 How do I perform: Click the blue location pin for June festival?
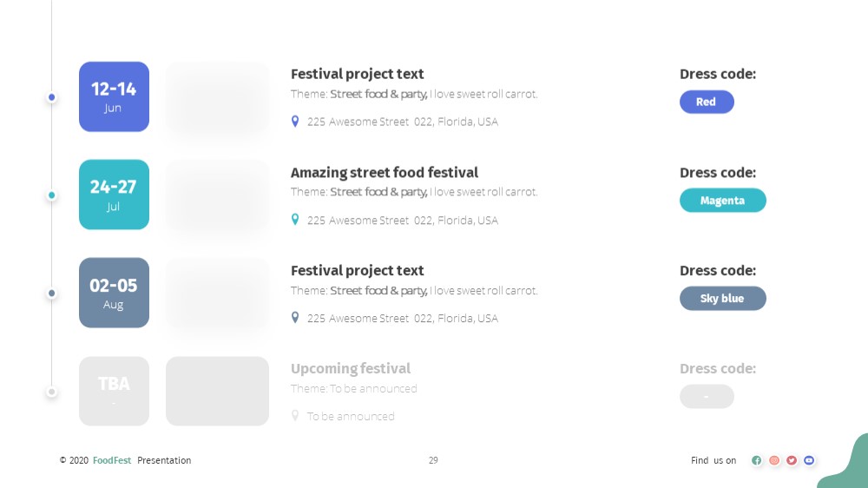coord(295,122)
